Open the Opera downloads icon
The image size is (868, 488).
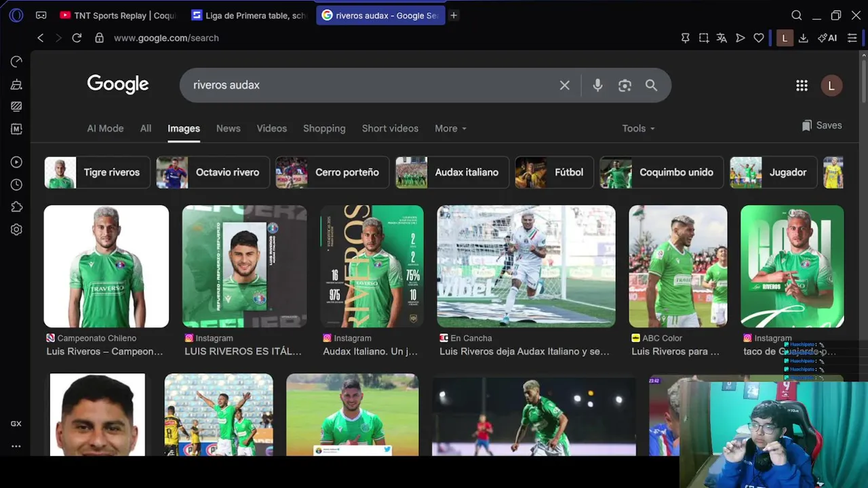[x=803, y=38]
